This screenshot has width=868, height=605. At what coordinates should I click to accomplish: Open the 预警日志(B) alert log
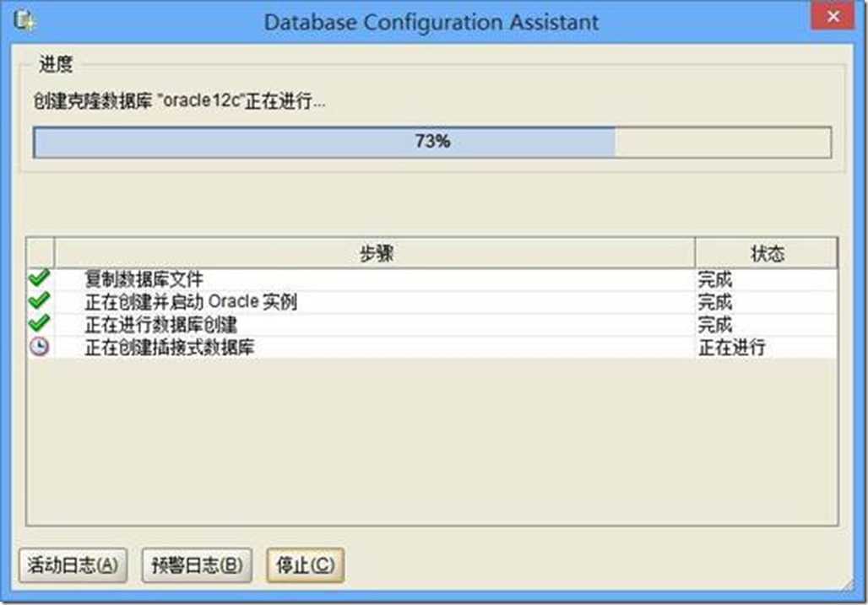197,565
